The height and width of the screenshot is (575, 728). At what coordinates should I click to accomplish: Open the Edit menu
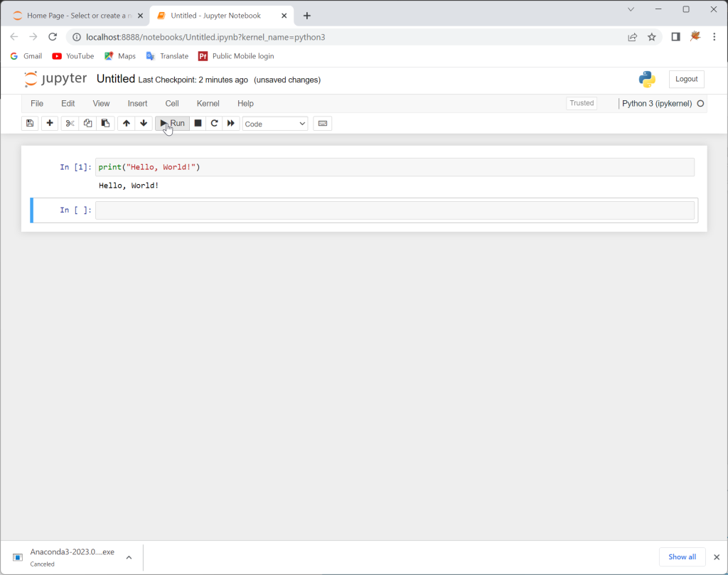coord(68,104)
